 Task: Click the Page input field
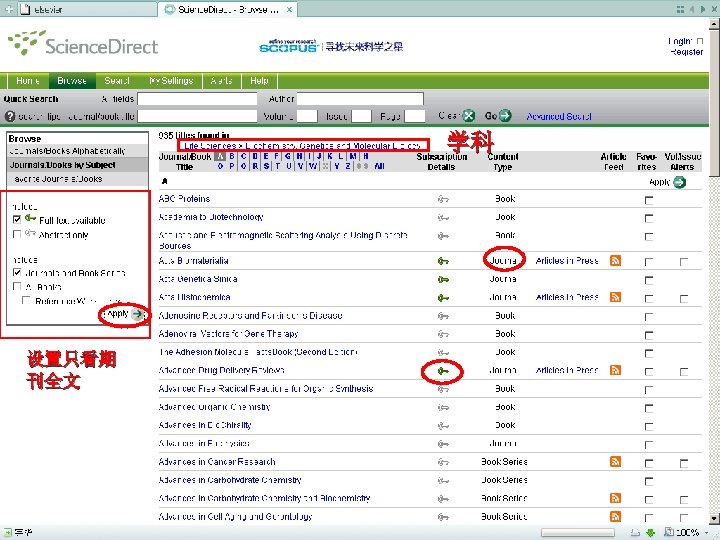coord(415,116)
